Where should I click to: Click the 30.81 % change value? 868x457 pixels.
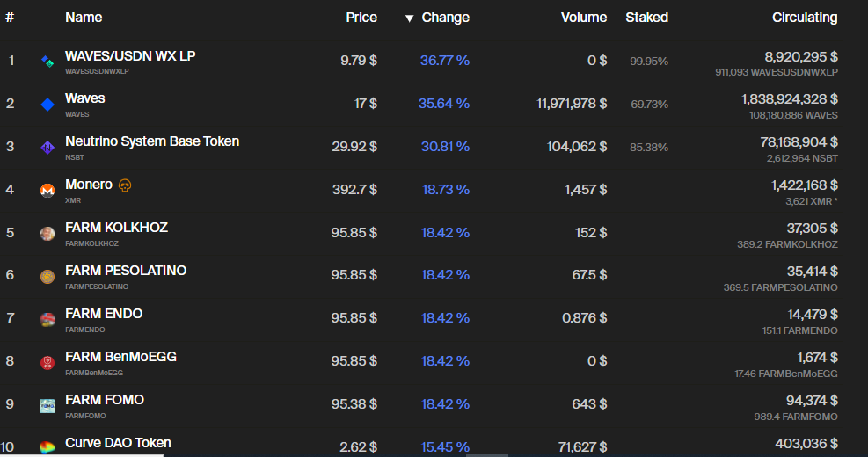coord(446,147)
